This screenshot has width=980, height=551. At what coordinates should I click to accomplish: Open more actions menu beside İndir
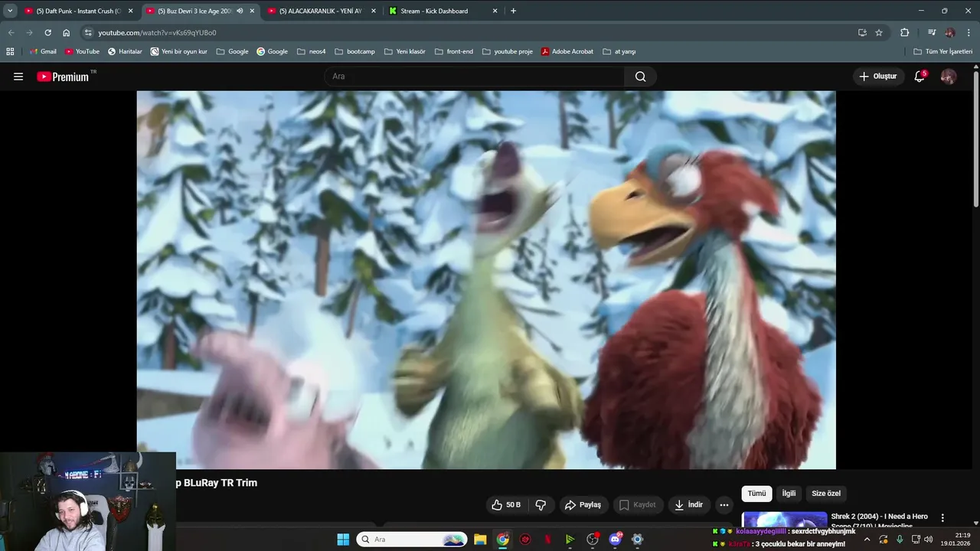tap(724, 505)
